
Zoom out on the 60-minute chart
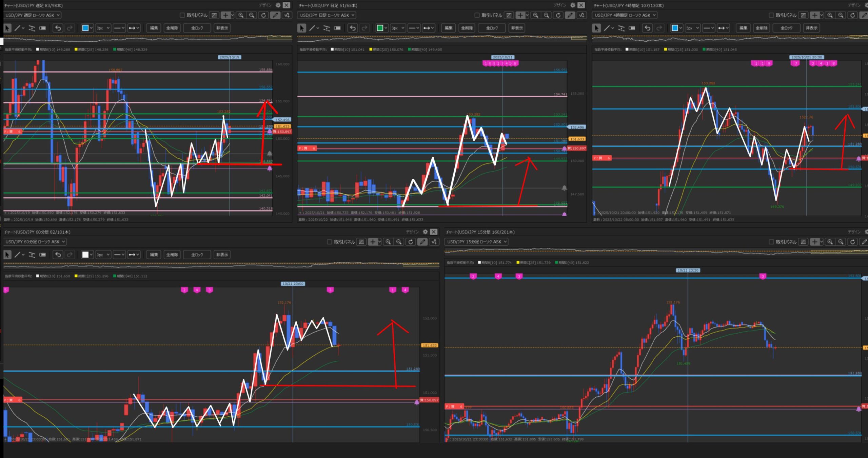(x=399, y=242)
